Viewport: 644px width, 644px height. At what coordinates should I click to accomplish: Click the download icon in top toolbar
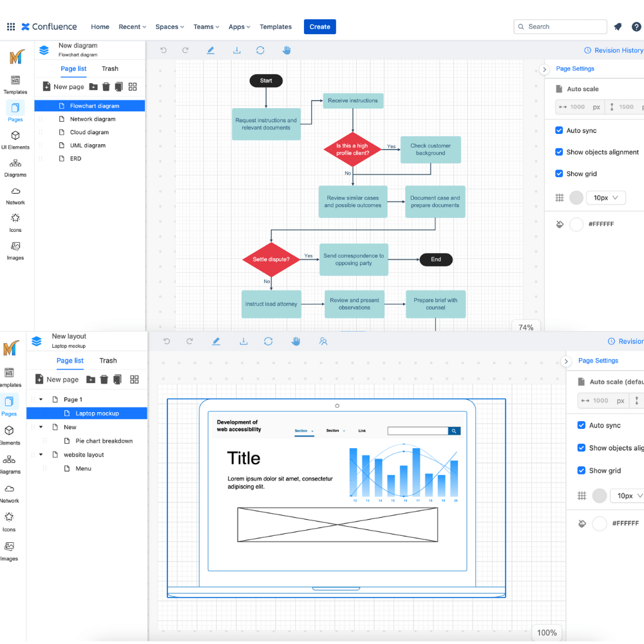[236, 50]
